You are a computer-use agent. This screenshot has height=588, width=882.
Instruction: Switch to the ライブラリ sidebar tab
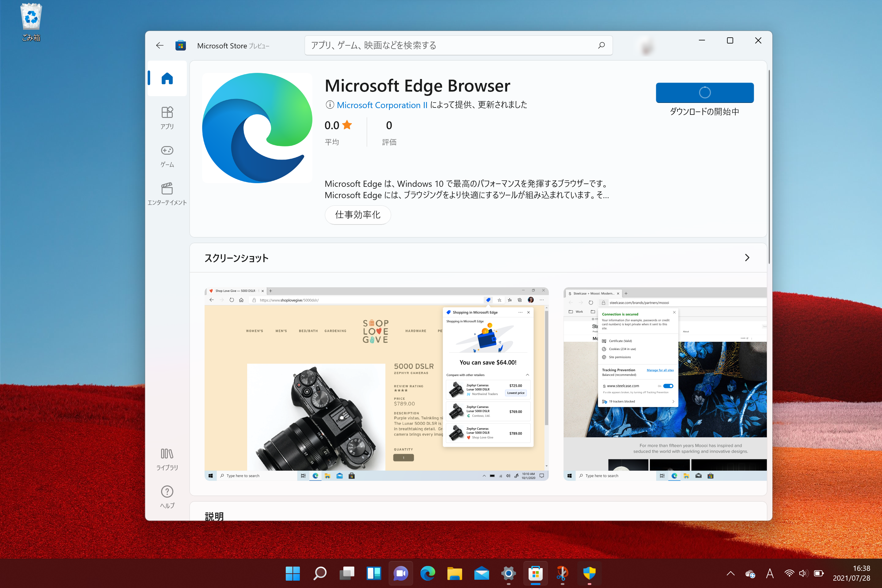point(167,458)
